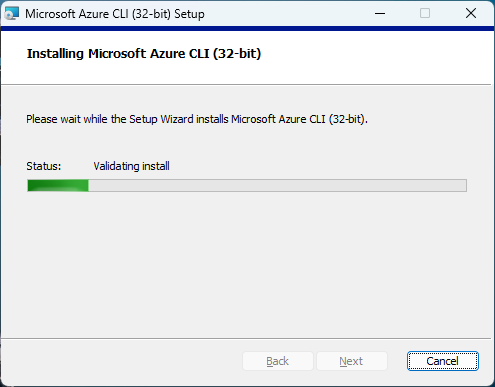
Task: Select the "Validating install" status text
Action: [131, 166]
